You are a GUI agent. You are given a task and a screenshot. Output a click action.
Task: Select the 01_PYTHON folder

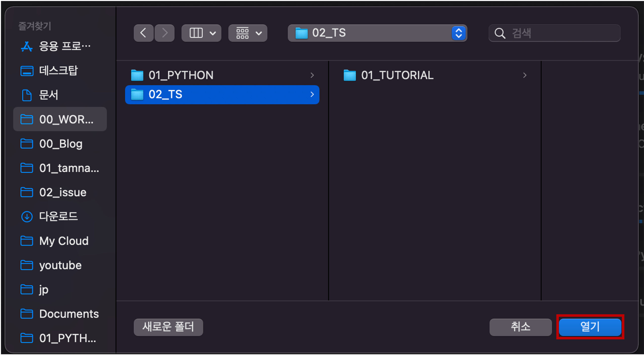coord(181,75)
